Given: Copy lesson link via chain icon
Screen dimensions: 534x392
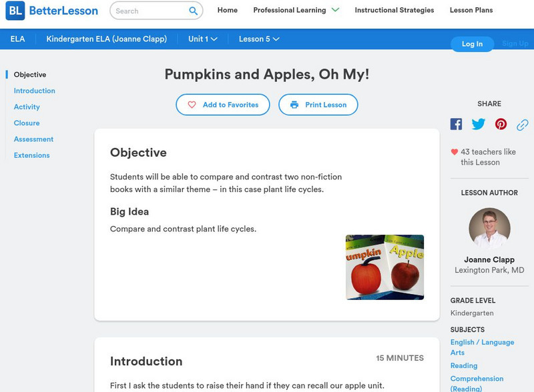Looking at the screenshot, I should pos(523,125).
